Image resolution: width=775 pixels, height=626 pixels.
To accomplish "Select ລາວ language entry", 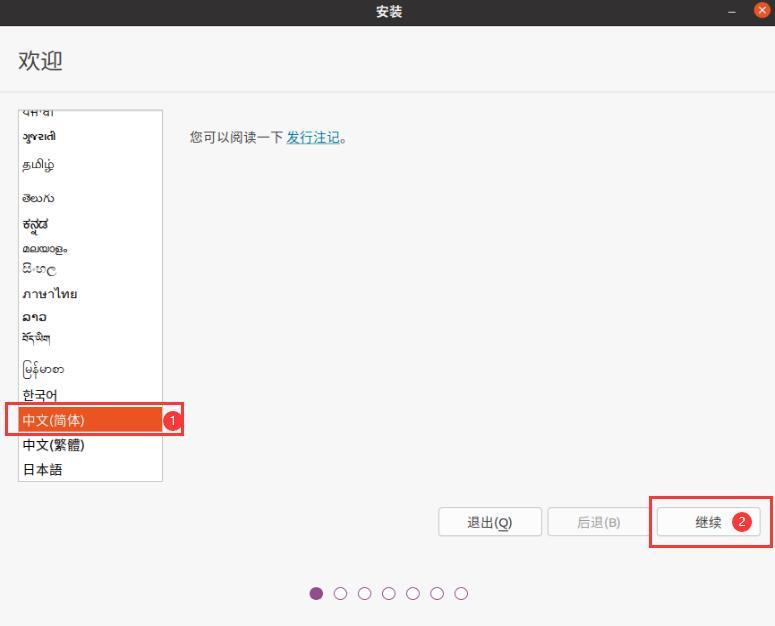I will tap(90, 317).
